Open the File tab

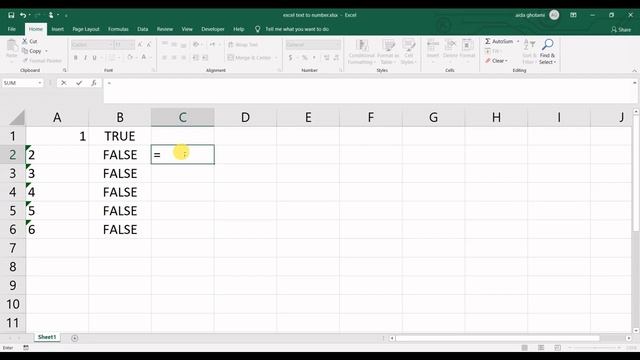(x=12, y=29)
